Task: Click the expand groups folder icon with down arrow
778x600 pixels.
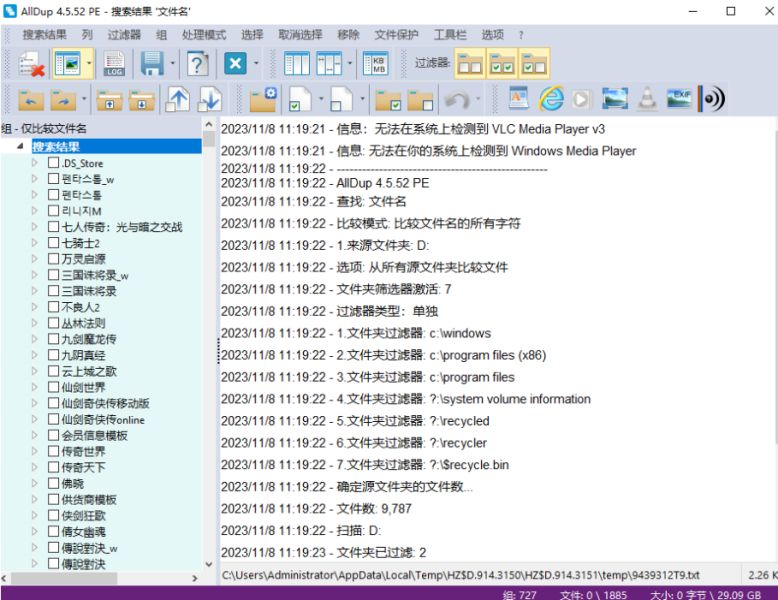Action: [x=141, y=99]
